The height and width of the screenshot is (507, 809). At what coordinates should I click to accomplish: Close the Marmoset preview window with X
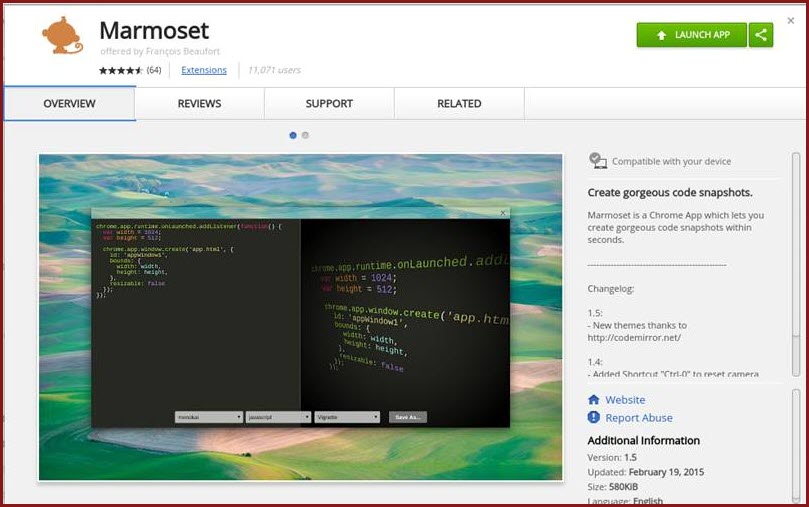503,213
